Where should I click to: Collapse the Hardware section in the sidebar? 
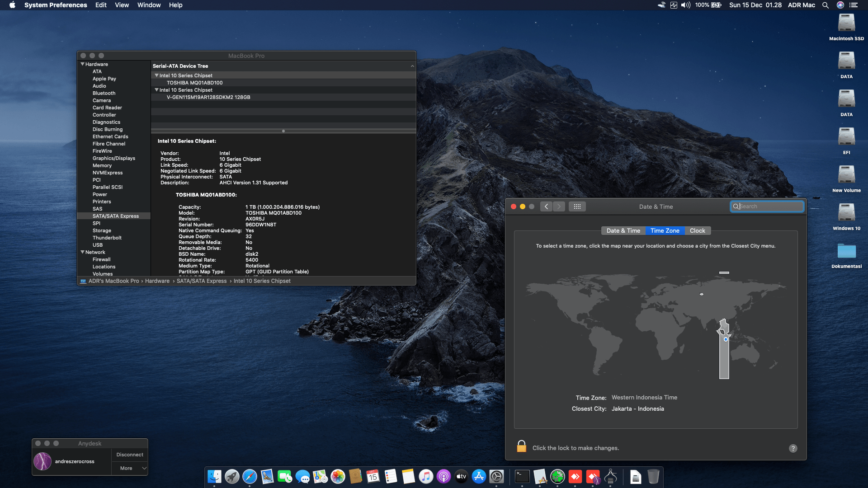pyautogui.click(x=82, y=64)
